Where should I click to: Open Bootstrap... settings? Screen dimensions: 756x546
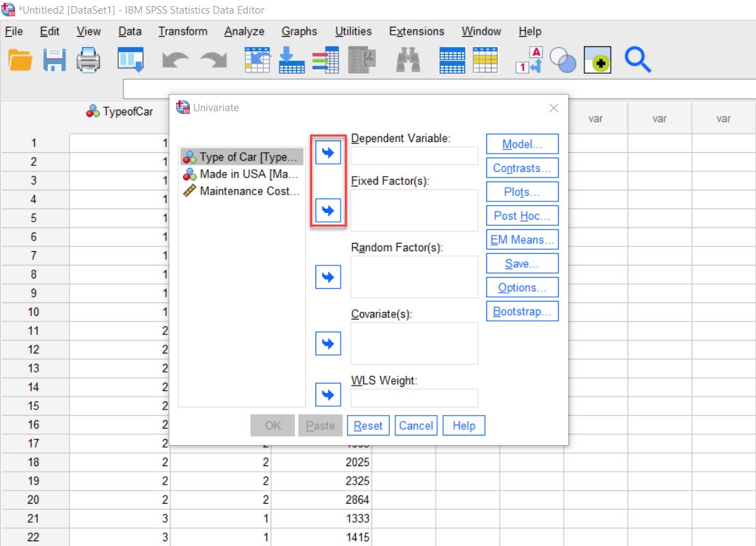coord(522,311)
